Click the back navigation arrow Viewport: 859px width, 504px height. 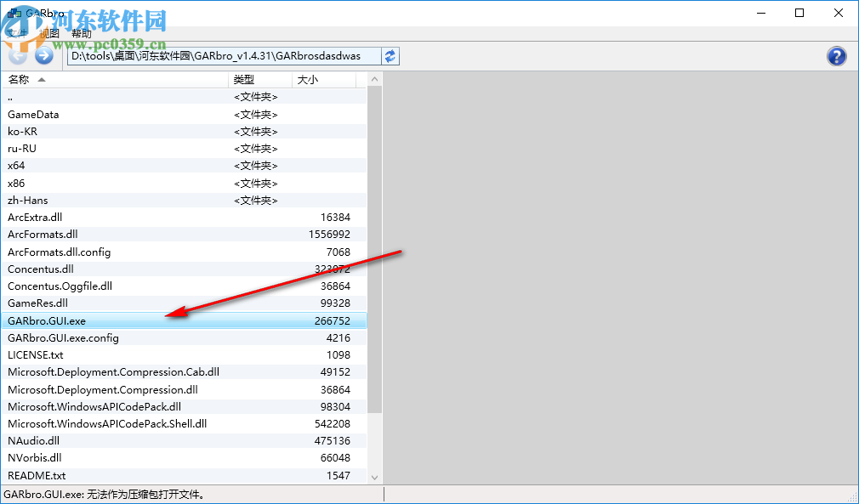tap(18, 55)
